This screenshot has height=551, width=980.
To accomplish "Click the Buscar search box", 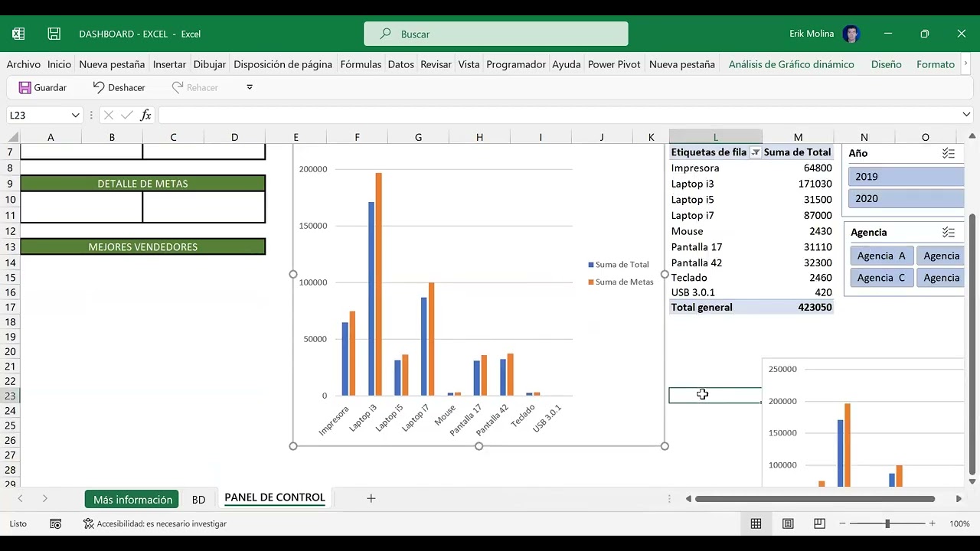I will click(496, 34).
